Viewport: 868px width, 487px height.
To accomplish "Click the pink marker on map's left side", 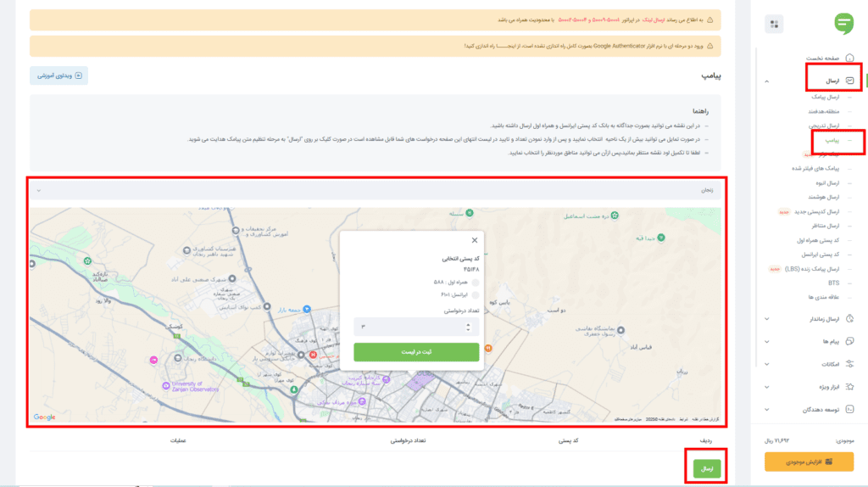I will [x=154, y=360].
